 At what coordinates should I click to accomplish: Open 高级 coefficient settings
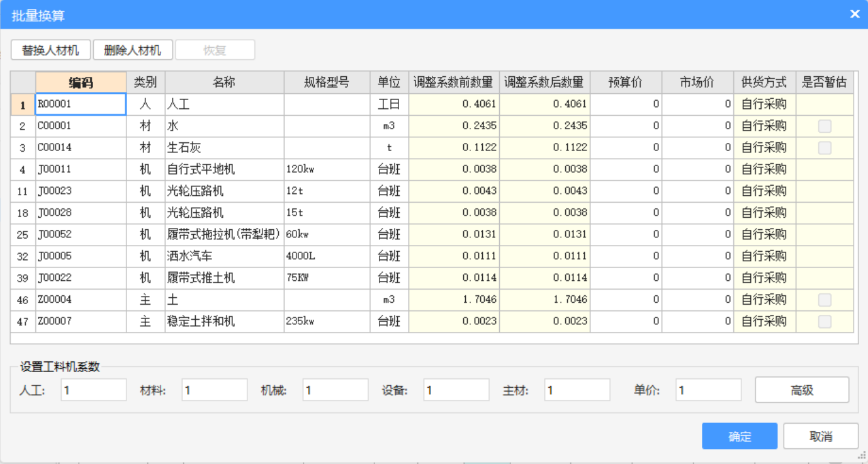point(801,390)
